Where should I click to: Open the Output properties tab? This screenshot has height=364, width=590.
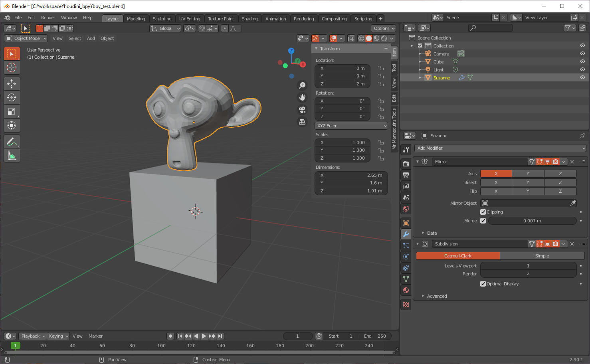pyautogui.click(x=406, y=175)
